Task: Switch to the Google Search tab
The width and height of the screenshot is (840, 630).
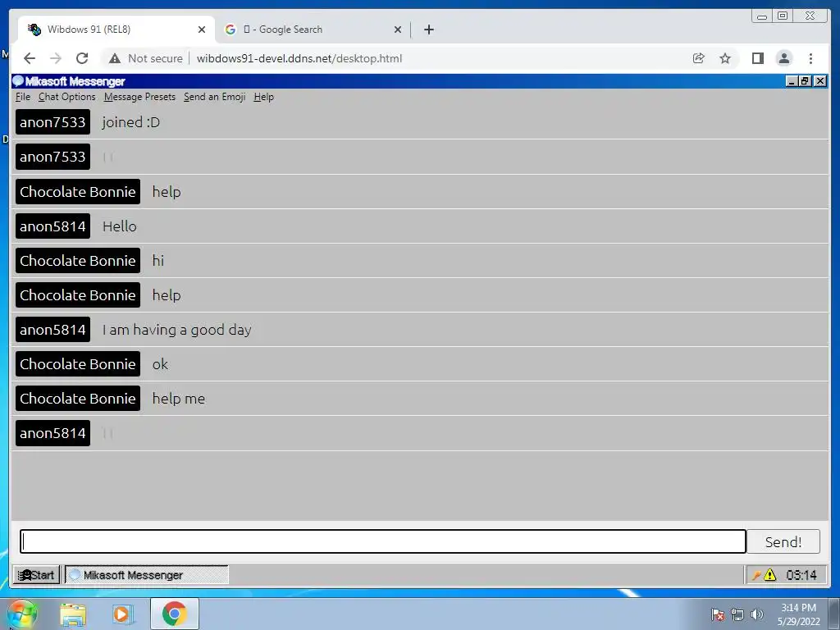Action: [x=313, y=30]
